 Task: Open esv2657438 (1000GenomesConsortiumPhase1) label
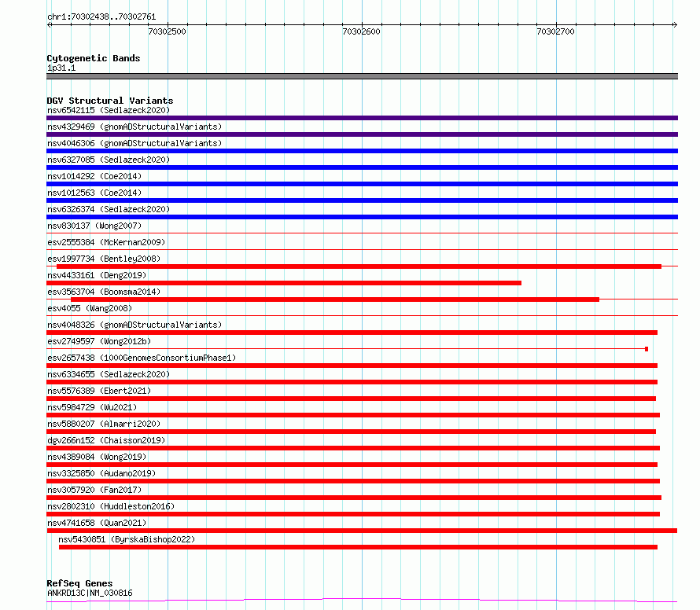click(x=142, y=358)
